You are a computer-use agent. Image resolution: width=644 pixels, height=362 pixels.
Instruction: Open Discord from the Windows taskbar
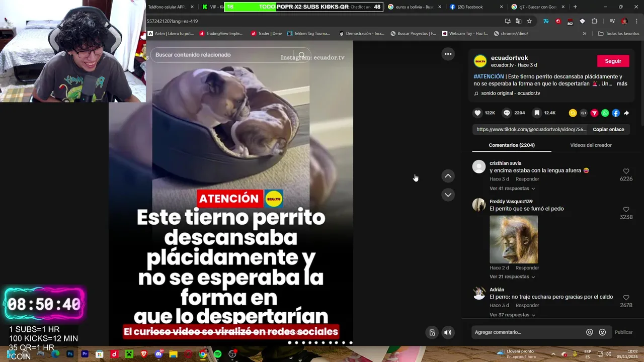(x=159, y=354)
